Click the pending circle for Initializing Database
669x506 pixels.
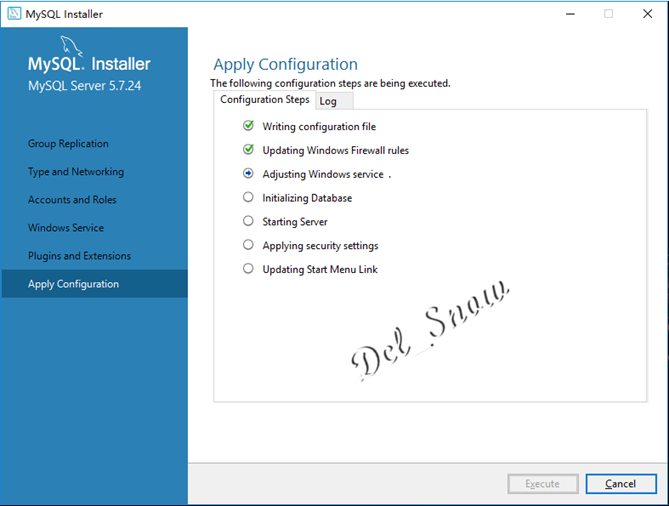(248, 197)
